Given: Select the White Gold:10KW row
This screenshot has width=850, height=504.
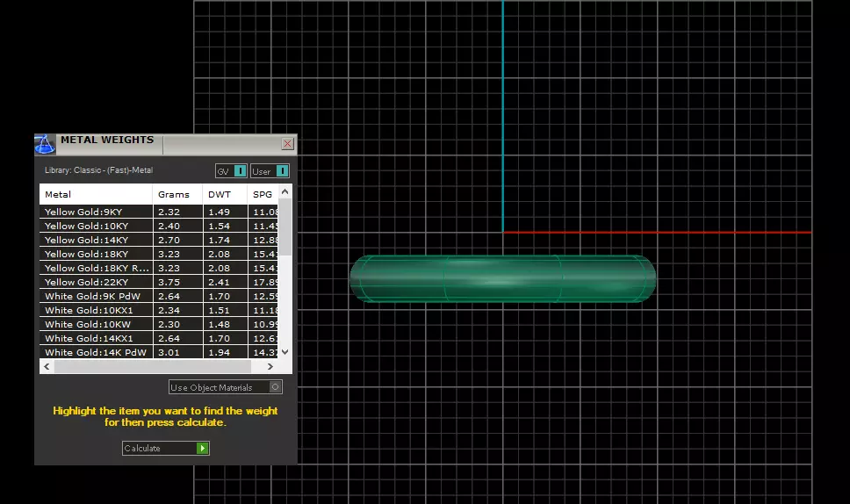Looking at the screenshot, I should point(158,325).
